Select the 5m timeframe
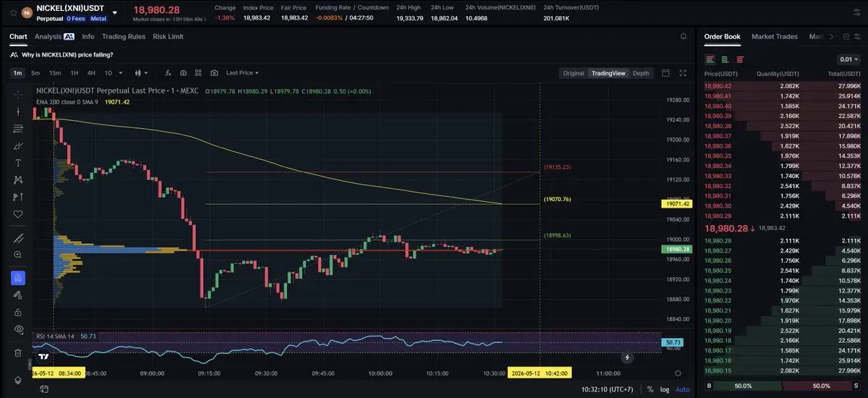 pyautogui.click(x=35, y=73)
